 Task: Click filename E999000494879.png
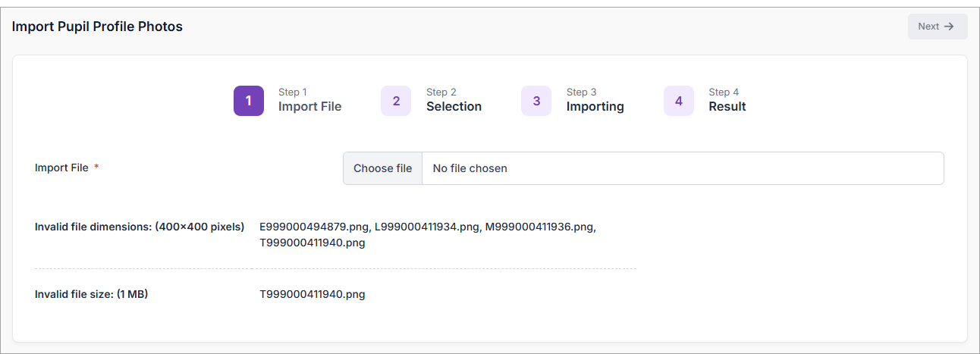[315, 227]
